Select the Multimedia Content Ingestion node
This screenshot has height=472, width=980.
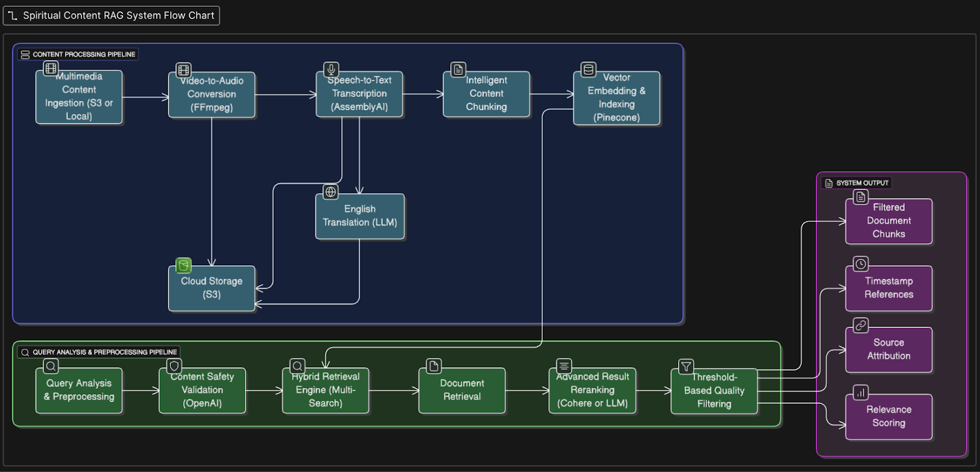pyautogui.click(x=79, y=97)
